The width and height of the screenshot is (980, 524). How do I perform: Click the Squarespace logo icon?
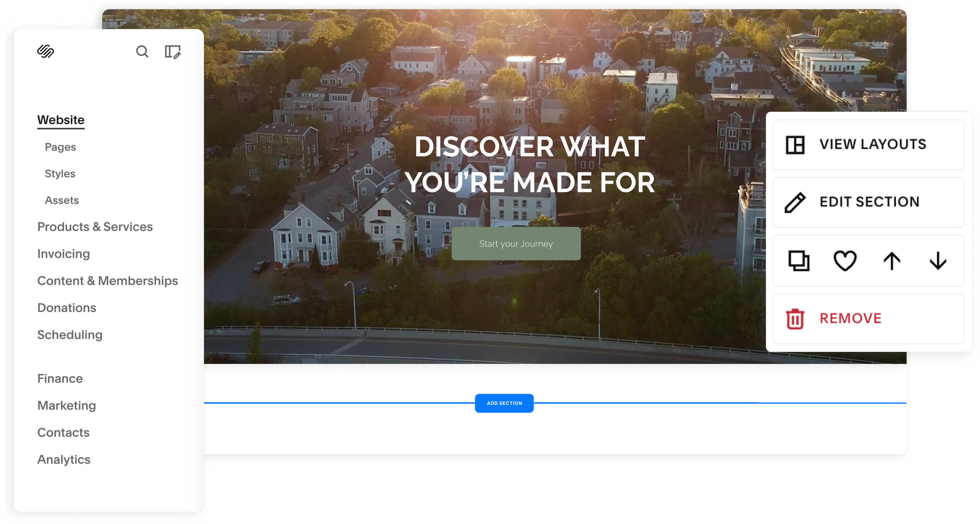tap(45, 51)
